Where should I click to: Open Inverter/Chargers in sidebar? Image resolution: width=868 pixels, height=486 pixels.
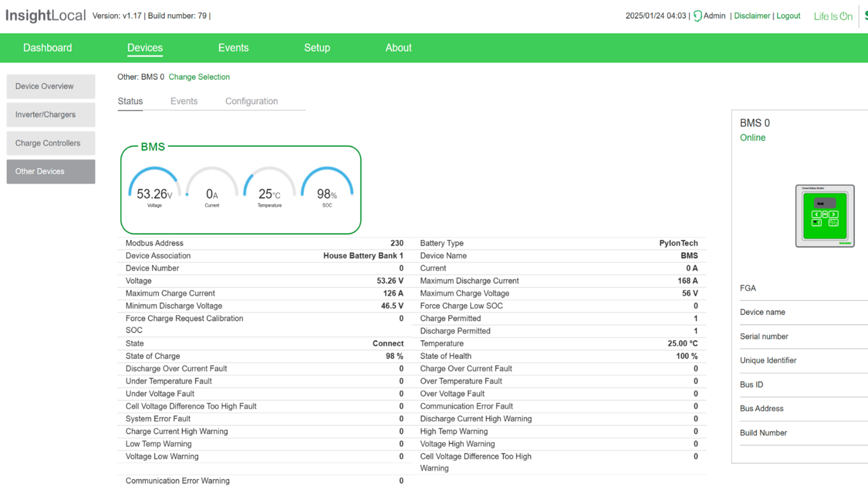[x=51, y=115]
